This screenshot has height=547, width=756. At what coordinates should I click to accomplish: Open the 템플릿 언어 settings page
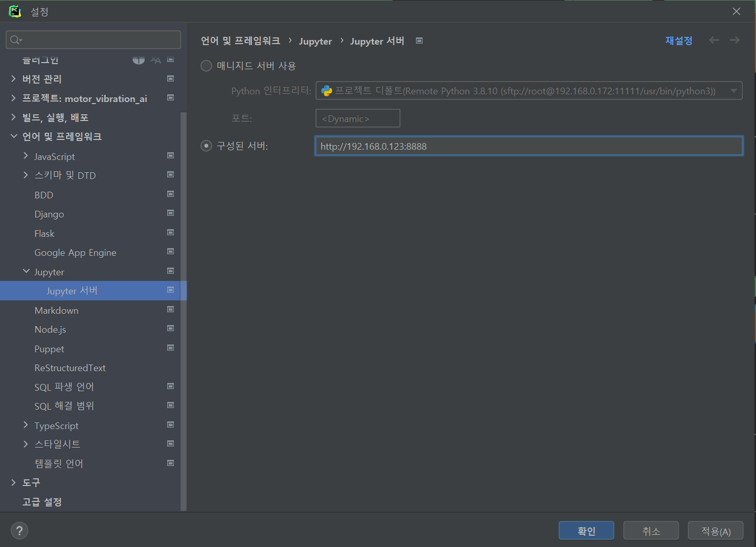58,463
